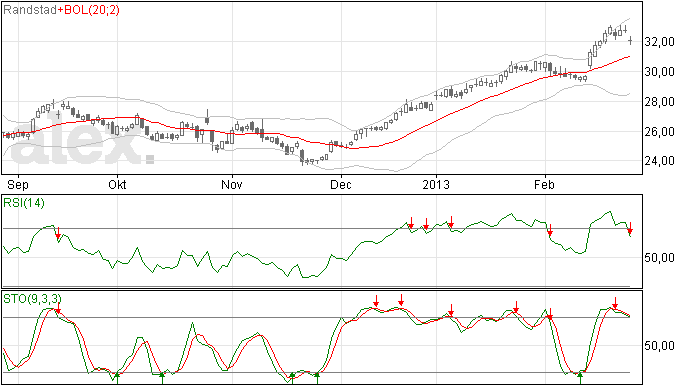This screenshot has height=387, width=690.
Task: Select the 24,00 price axis value
Action: 659,161
